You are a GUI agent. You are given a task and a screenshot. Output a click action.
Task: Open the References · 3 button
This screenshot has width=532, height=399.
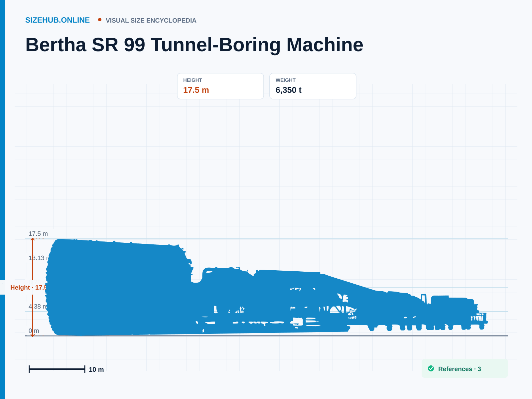(465, 369)
